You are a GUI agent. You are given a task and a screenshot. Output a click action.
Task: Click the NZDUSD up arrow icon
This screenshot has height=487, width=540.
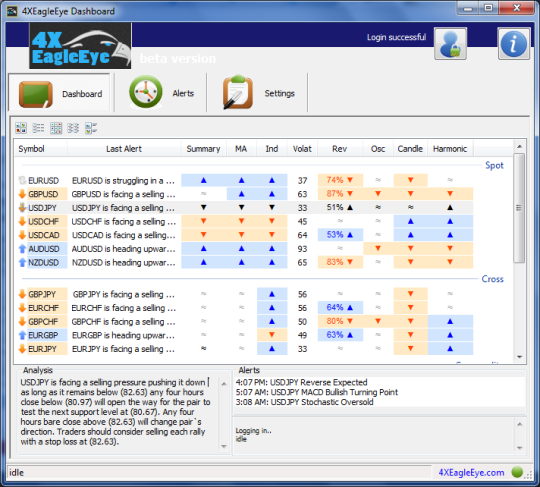(22, 262)
